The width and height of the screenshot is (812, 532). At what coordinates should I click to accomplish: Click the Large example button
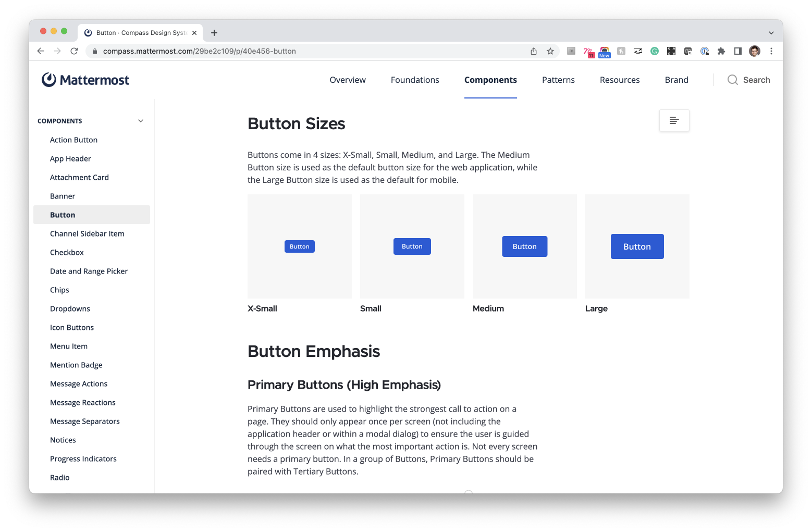pos(637,246)
